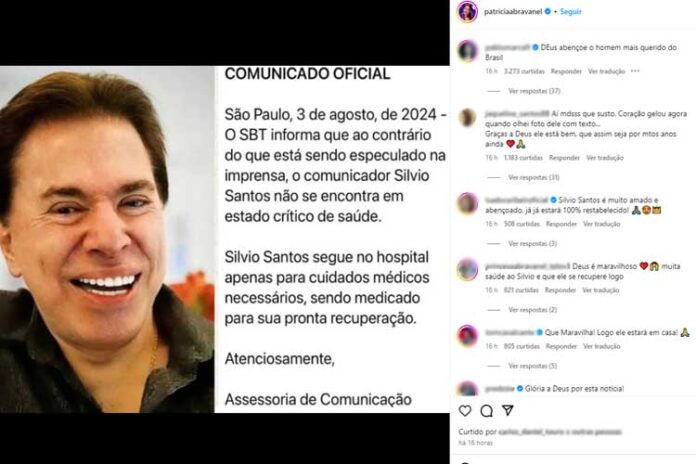Open avatar of the 'Que Maravilha!' commenter

pos(467,335)
